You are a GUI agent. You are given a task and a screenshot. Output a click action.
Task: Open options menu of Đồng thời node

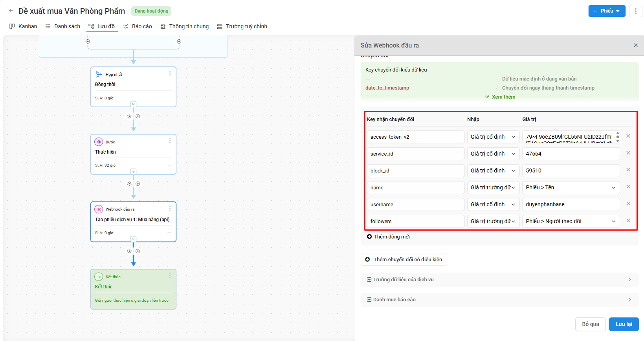[170, 73]
